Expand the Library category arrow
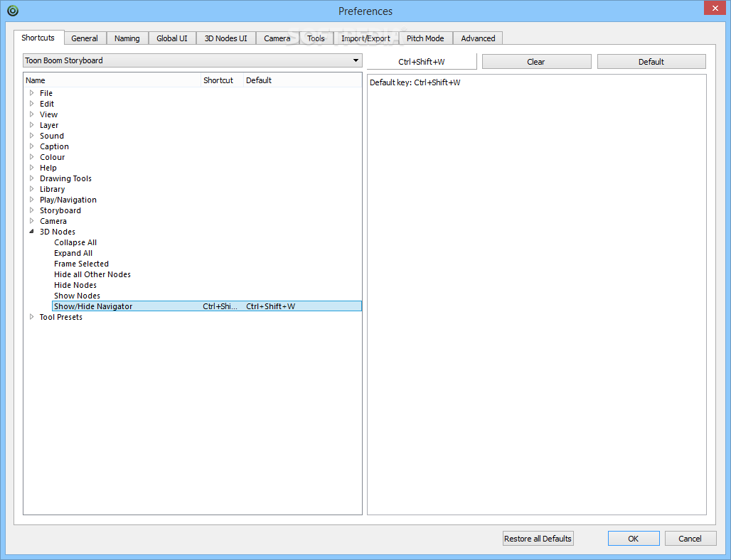 coord(32,189)
